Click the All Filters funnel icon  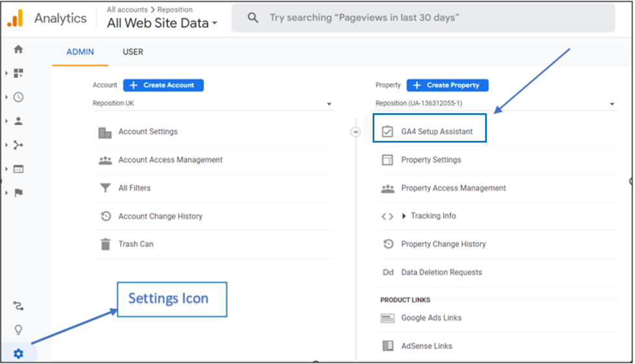coord(105,188)
